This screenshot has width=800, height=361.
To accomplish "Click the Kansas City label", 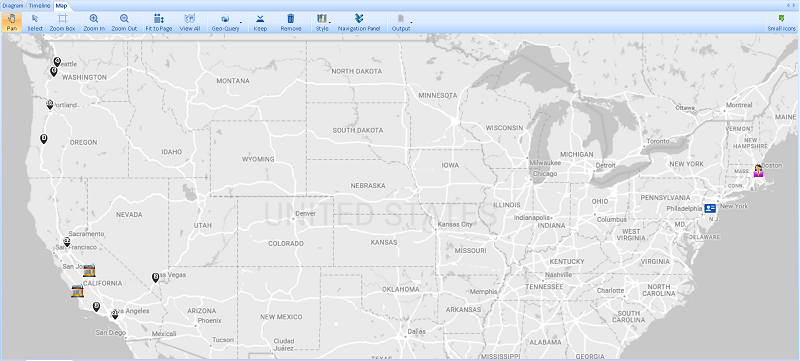I will pos(455,224).
